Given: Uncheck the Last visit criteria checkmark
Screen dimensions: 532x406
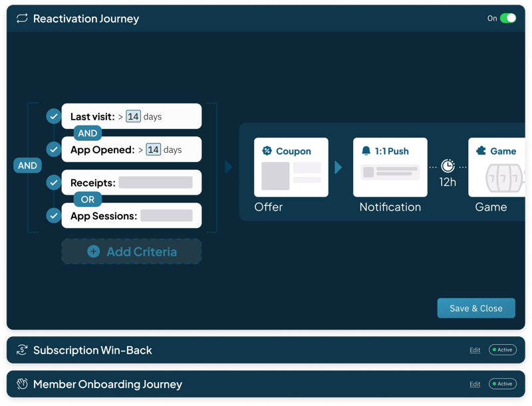Looking at the screenshot, I should (53, 116).
